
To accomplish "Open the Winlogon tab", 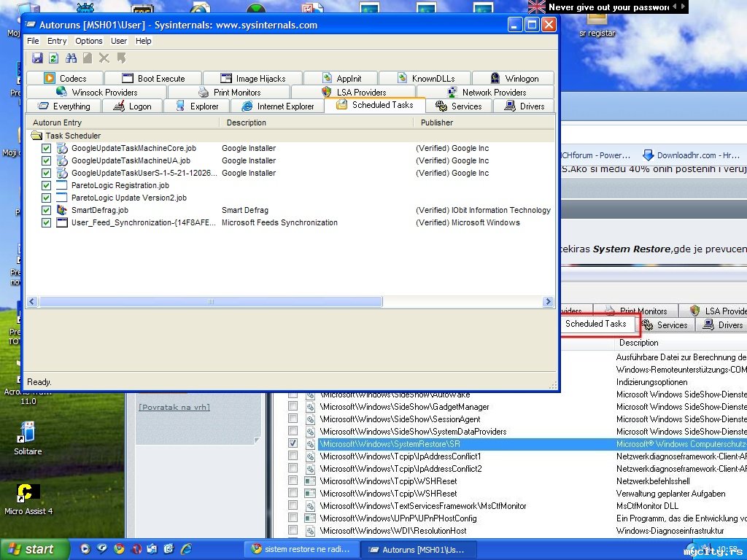I will point(514,78).
